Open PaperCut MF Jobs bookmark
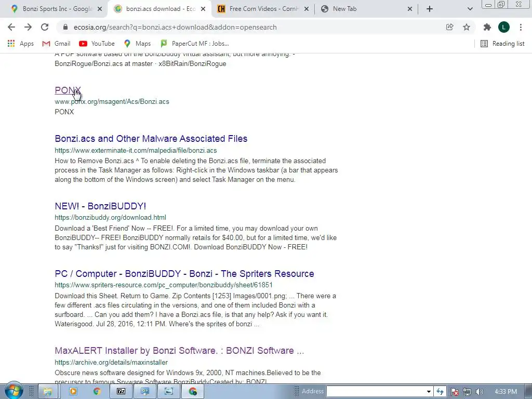The image size is (532, 399). (195, 44)
